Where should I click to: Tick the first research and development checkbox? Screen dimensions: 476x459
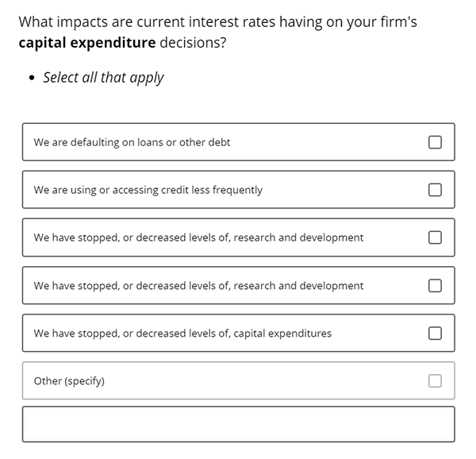(x=435, y=237)
